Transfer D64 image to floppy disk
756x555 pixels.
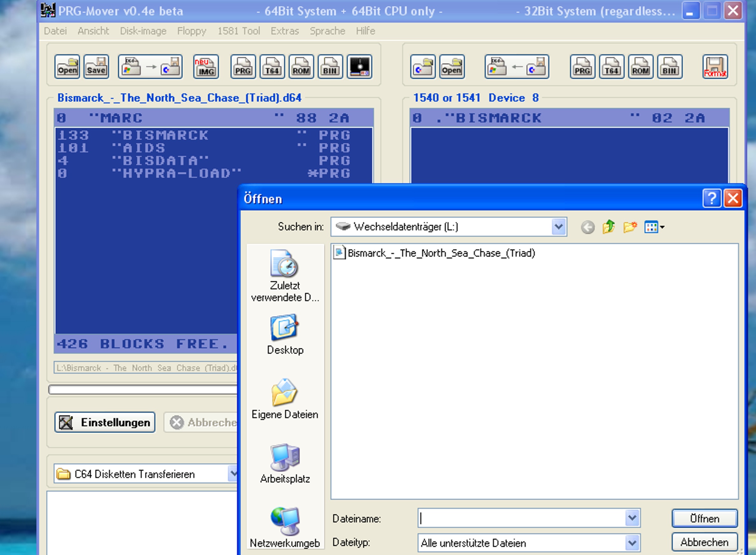click(x=150, y=66)
